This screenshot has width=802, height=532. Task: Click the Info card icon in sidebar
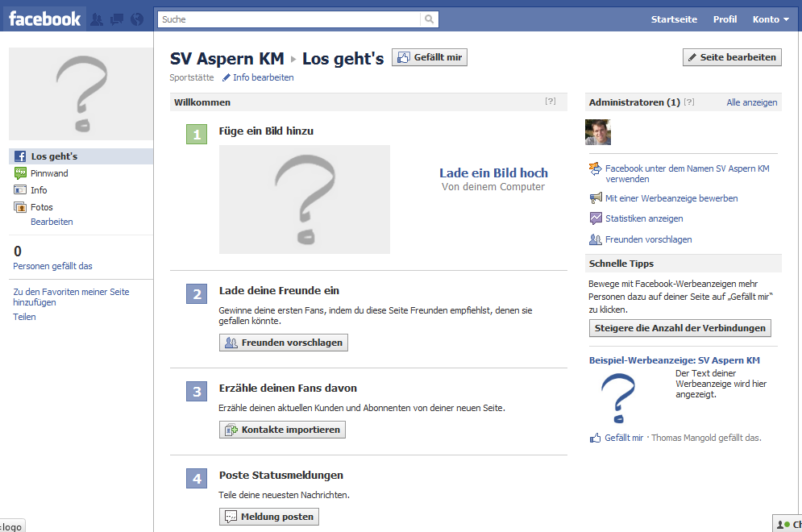(x=20, y=189)
